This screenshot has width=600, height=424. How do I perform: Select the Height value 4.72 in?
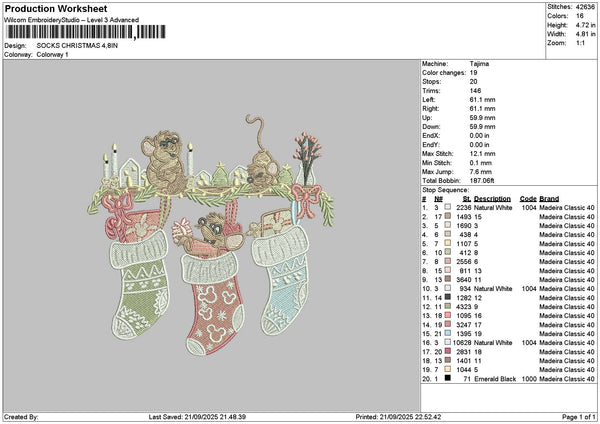(x=585, y=25)
